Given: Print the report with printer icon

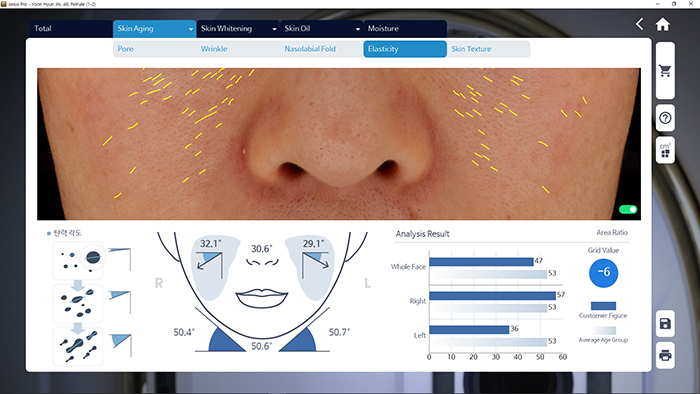Looking at the screenshot, I should 665,355.
